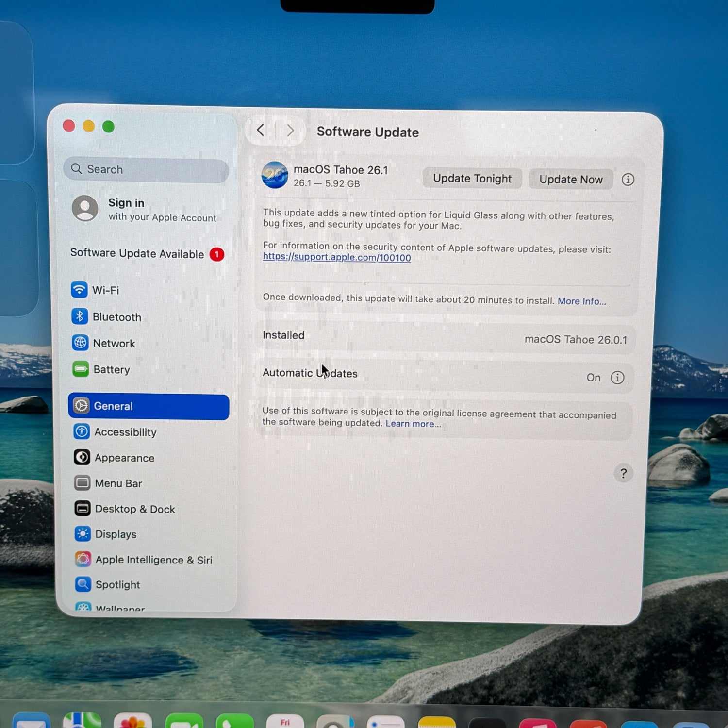
Task: Click the Update Now button
Action: pos(571,180)
